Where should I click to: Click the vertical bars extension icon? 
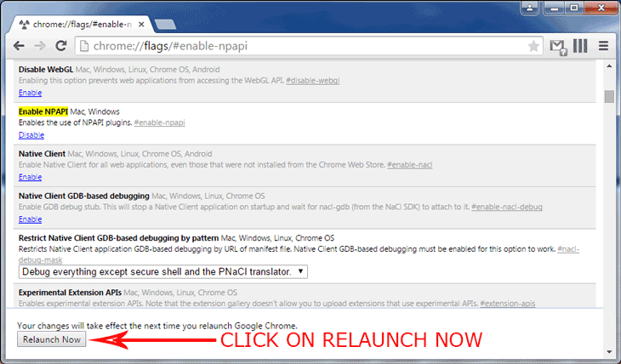coord(580,46)
